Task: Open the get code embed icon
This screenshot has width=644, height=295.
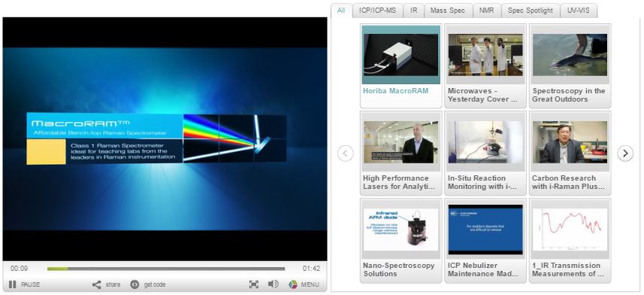Action: pyautogui.click(x=135, y=284)
